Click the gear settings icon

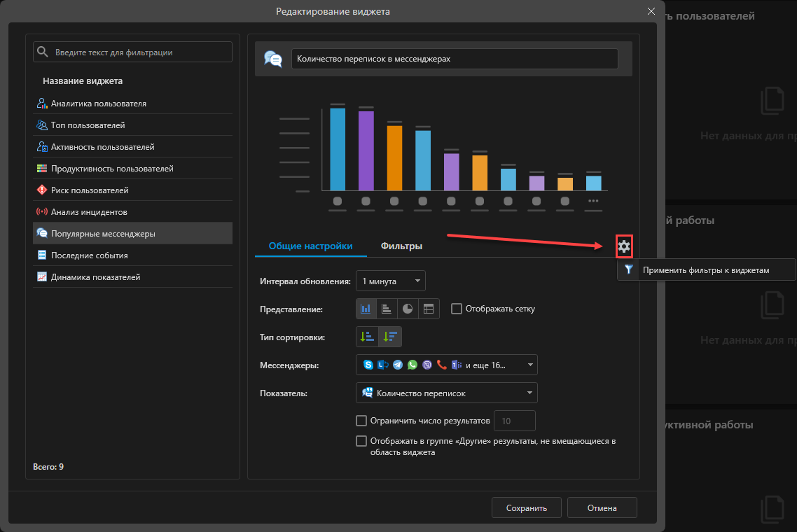[x=624, y=246]
